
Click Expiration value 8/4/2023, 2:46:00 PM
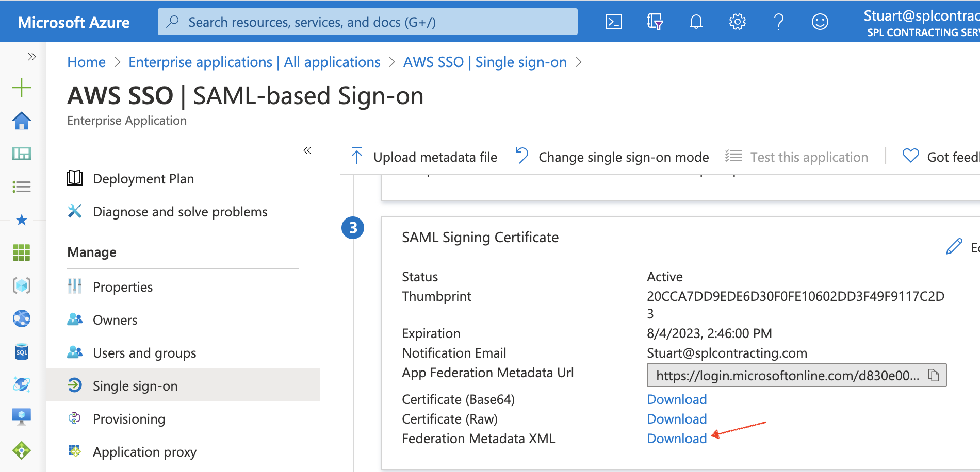709,333
